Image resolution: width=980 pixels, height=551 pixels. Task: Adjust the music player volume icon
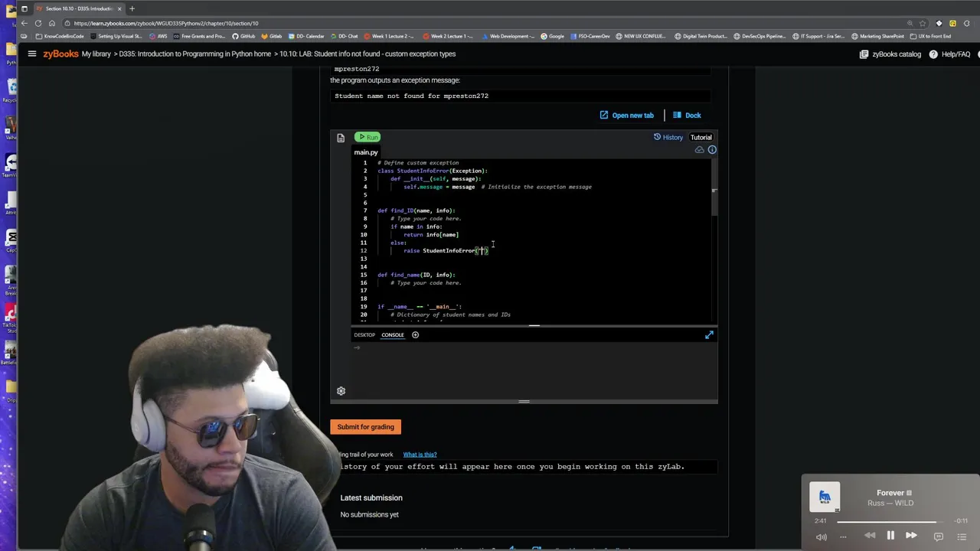pos(822,536)
